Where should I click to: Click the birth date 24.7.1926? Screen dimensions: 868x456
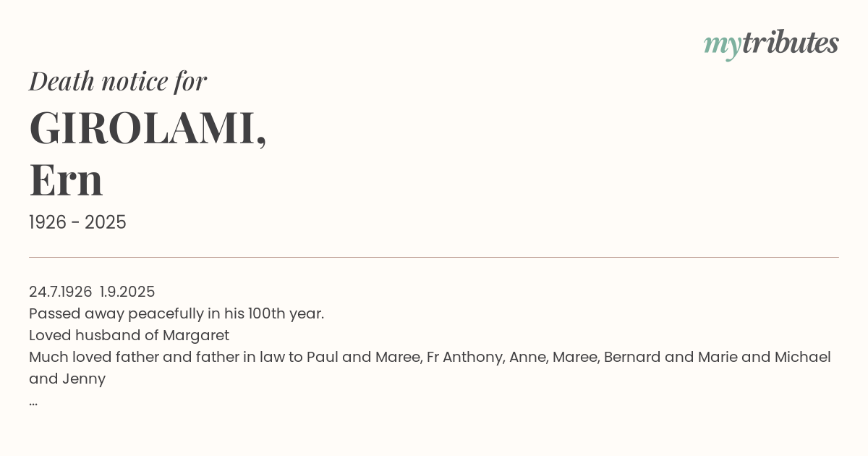tap(60, 292)
